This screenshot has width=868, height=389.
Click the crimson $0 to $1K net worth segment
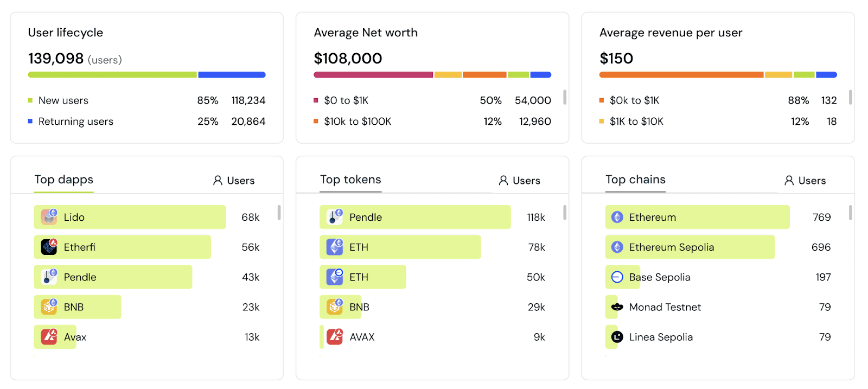point(373,75)
